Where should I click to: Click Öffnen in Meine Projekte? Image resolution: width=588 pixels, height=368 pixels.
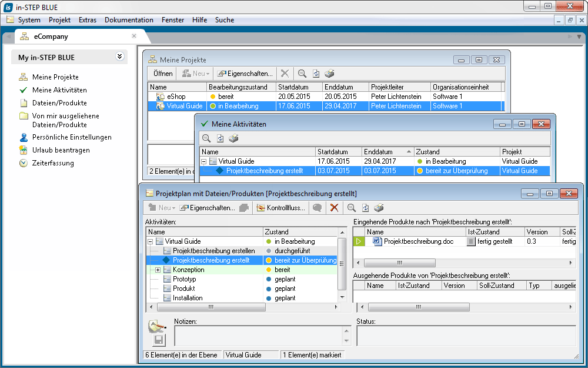coord(163,74)
